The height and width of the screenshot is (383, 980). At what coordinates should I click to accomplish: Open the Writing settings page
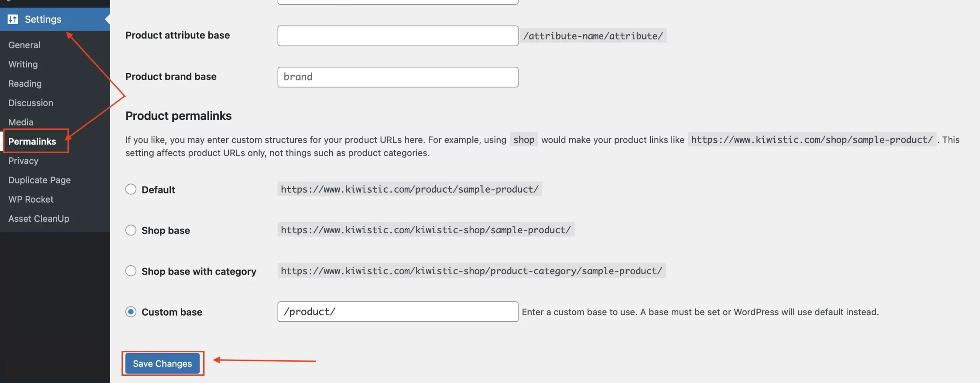tap(23, 64)
